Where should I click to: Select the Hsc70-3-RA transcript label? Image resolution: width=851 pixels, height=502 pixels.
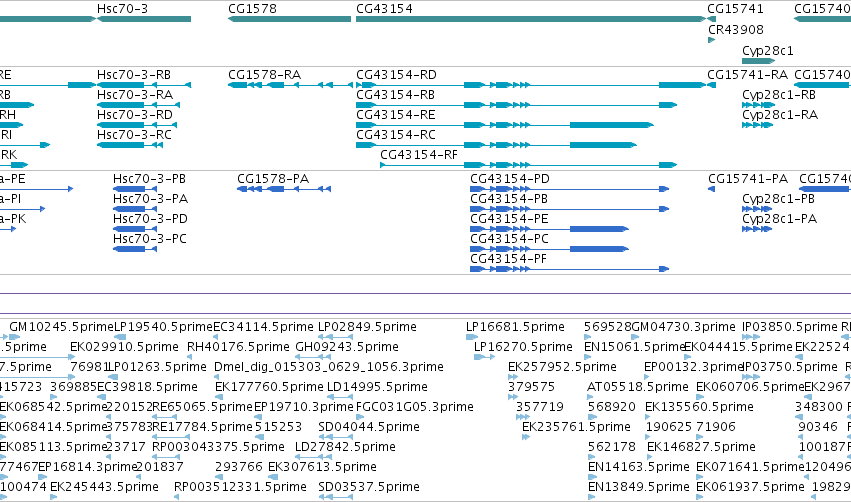pyautogui.click(x=135, y=95)
